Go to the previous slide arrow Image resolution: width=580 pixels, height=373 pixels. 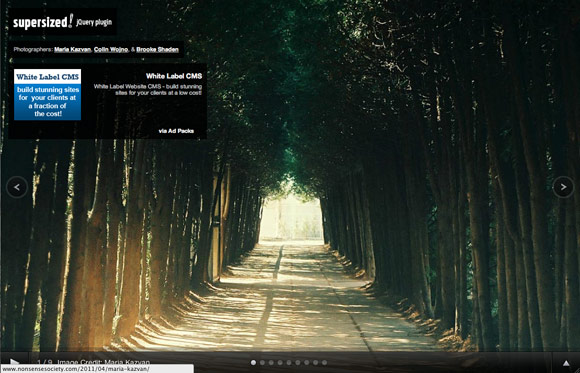pos(17,187)
